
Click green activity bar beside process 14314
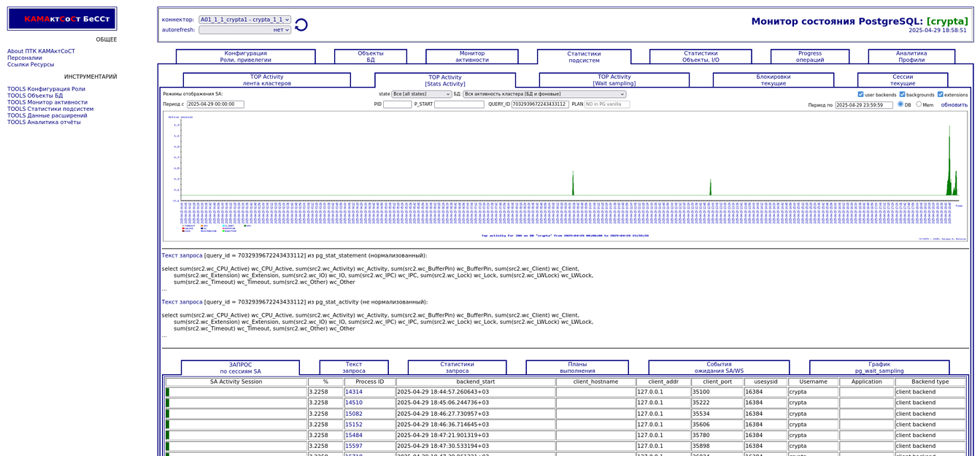[167, 392]
